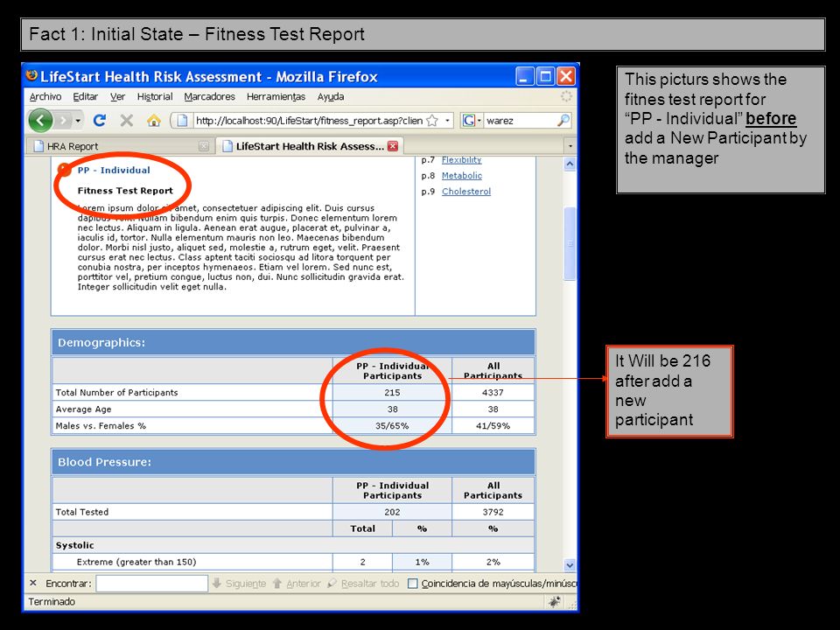Open the back/forward history dropdown arrow
Image resolution: width=840 pixels, height=630 pixels.
tap(78, 121)
